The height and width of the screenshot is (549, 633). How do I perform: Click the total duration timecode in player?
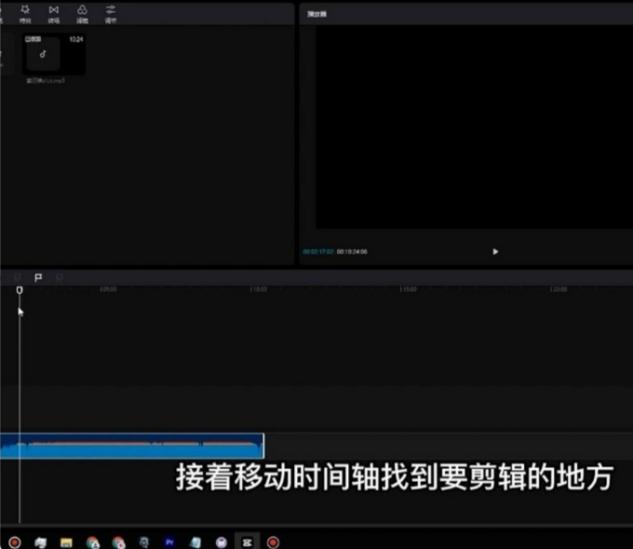(x=352, y=252)
